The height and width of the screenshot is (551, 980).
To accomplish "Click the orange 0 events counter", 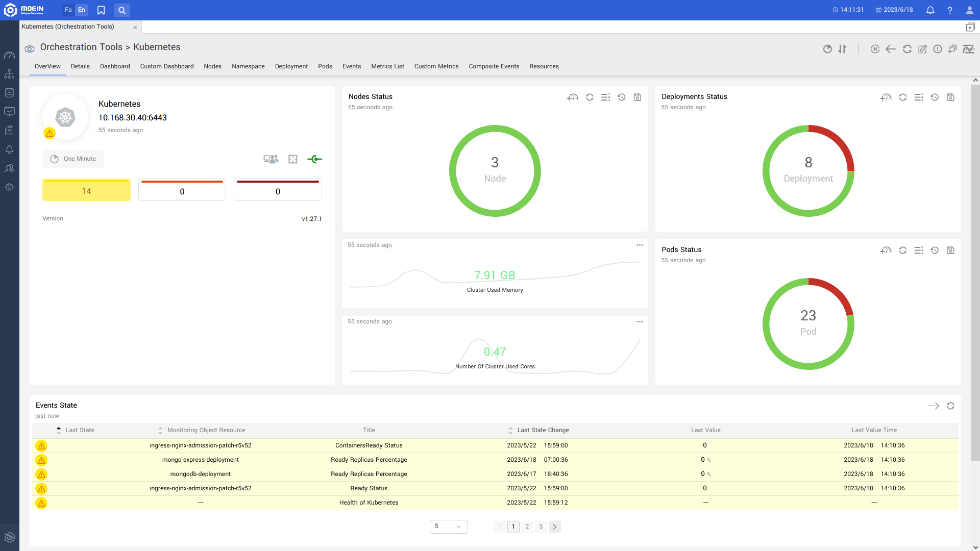I will point(182,190).
